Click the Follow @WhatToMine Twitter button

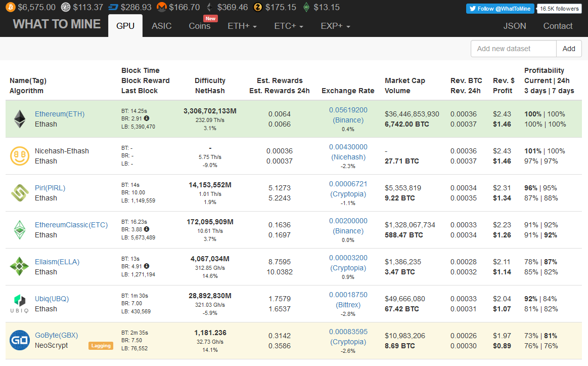[500, 9]
